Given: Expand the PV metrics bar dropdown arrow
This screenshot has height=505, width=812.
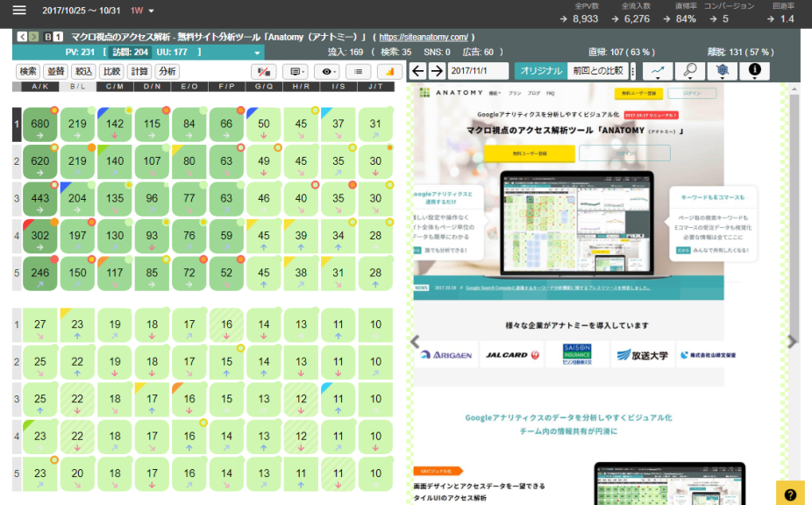Looking at the screenshot, I should point(257,53).
